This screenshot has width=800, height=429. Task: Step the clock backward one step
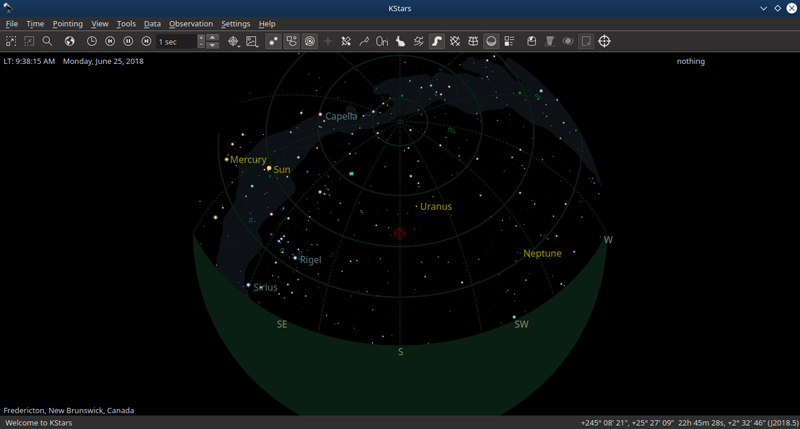point(110,41)
